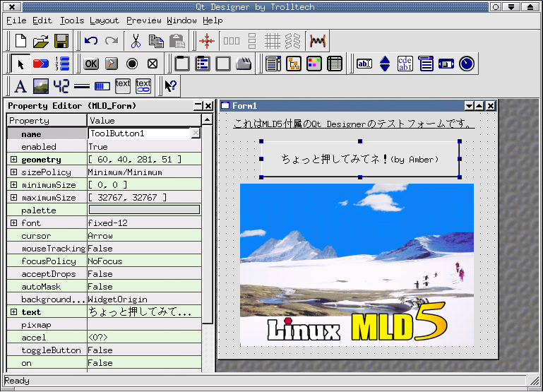Open the Window menu
543x392 pixels.
point(181,20)
